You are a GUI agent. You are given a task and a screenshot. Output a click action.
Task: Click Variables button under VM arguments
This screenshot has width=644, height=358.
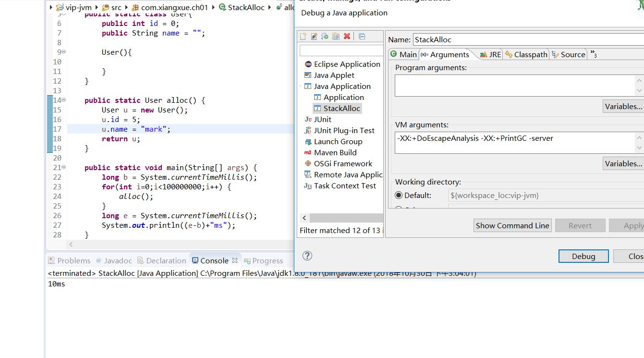(623, 163)
